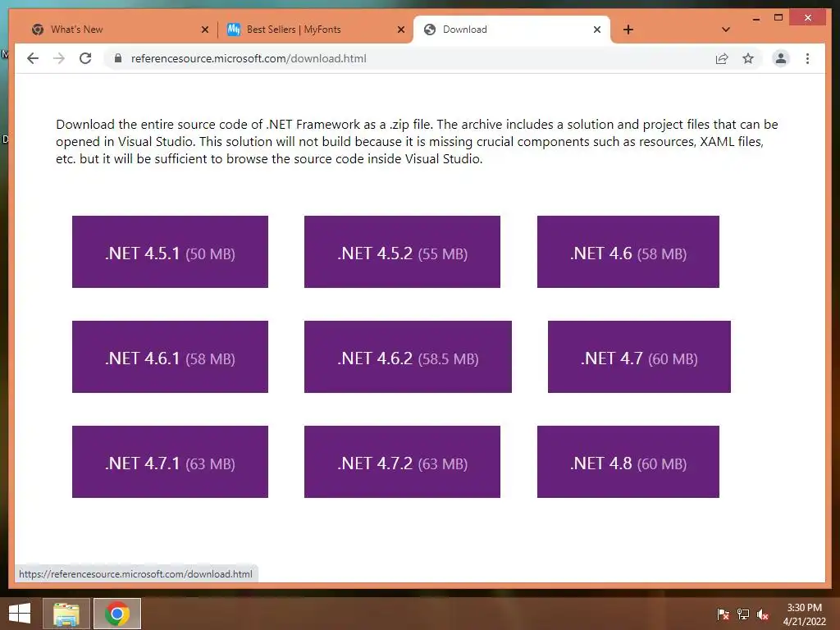Open the network status tray icon

point(743,614)
